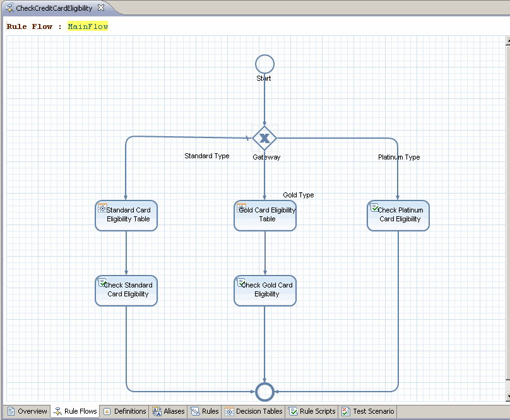Select the Check Gold Card Eligibility node

(265, 291)
